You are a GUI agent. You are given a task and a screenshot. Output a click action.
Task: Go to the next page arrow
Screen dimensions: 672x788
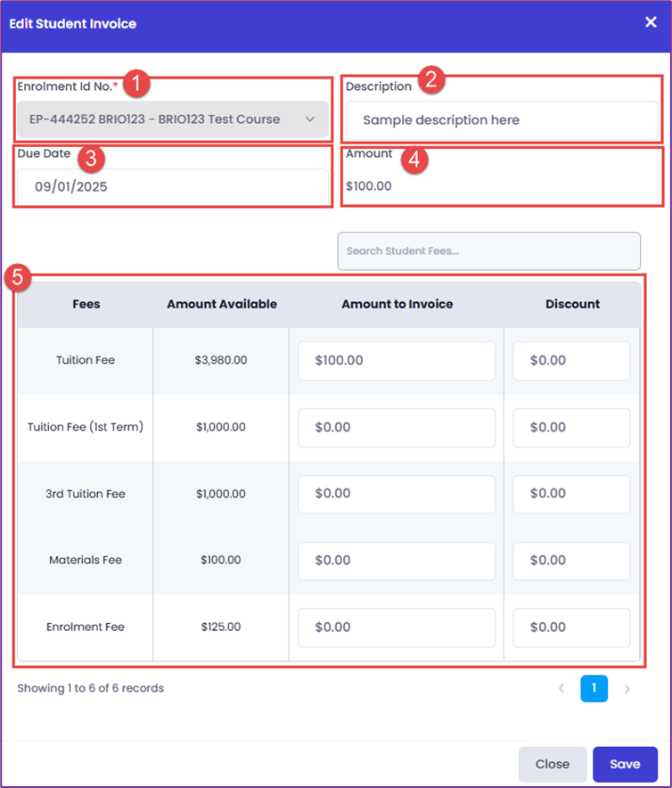pyautogui.click(x=627, y=688)
